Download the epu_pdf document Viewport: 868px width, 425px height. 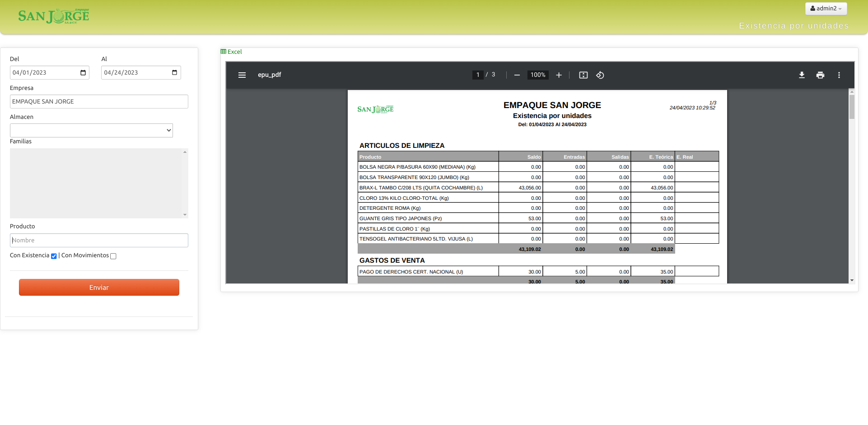(802, 75)
